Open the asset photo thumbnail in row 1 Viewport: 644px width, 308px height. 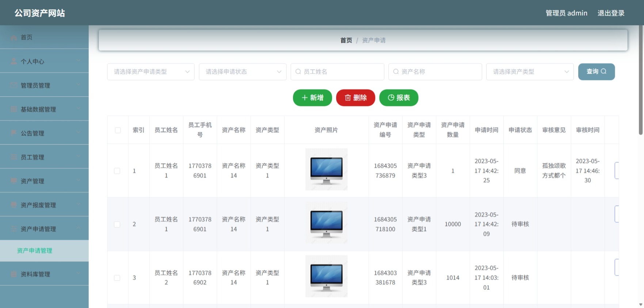coord(326,169)
